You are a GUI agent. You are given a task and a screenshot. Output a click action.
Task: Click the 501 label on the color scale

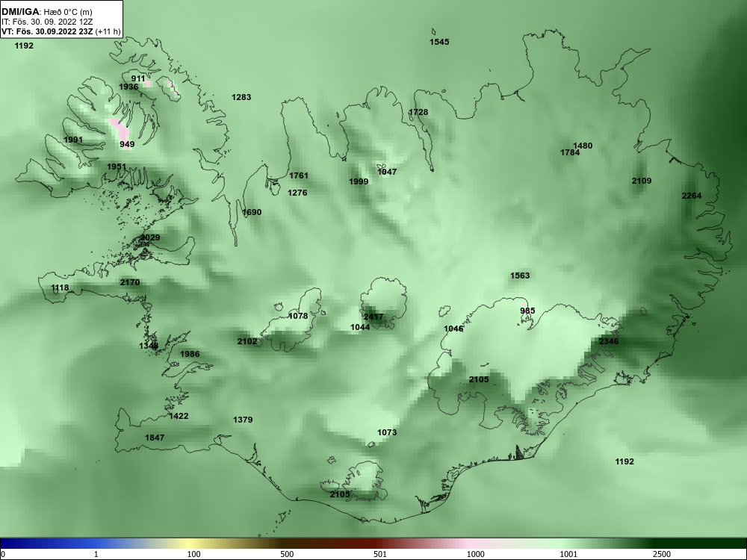[x=380, y=554]
